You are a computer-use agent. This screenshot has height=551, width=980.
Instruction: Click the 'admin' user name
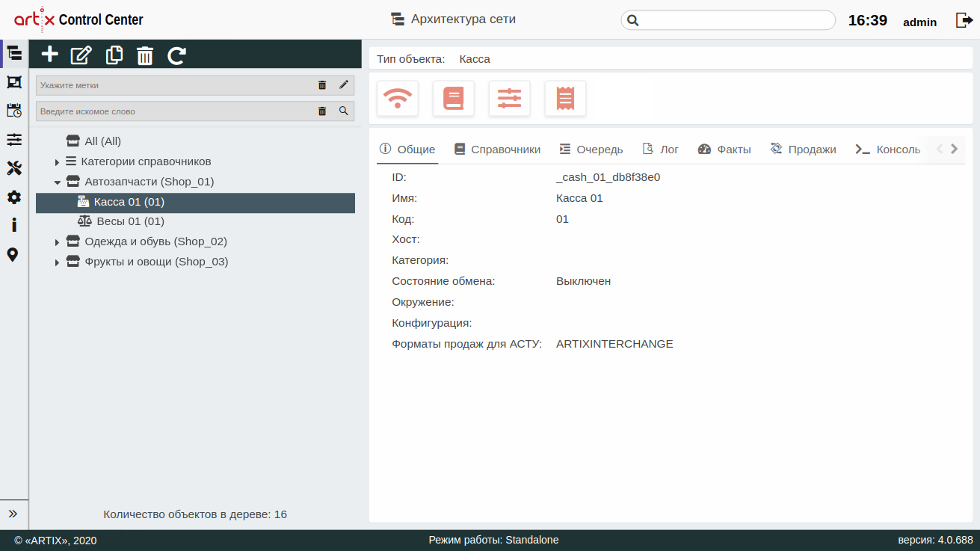pos(920,22)
